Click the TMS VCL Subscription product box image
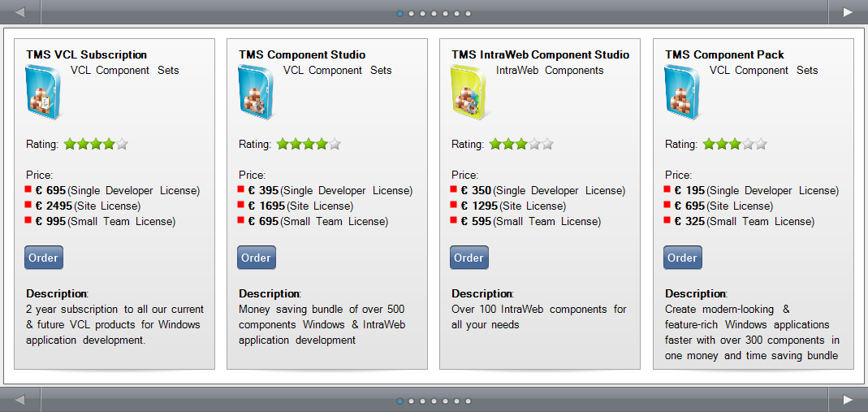Image resolution: width=868 pixels, height=412 pixels. pyautogui.click(x=43, y=92)
